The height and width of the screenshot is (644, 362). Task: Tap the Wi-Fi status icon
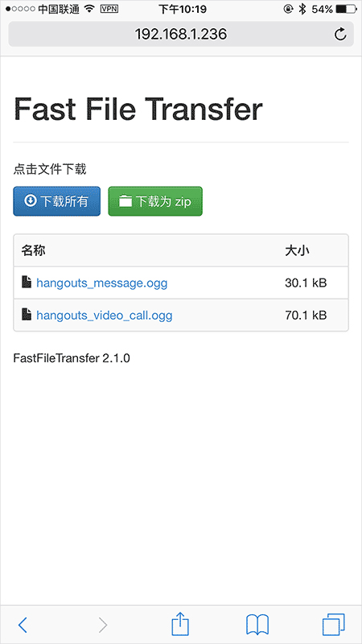coord(89,9)
